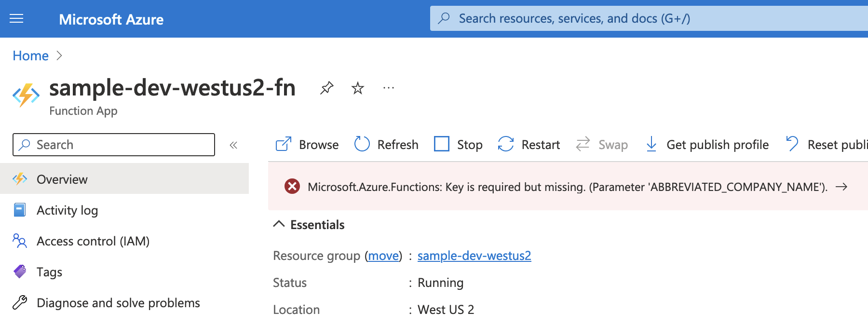
Task: Pin the function app to dashboard
Action: pos(326,88)
